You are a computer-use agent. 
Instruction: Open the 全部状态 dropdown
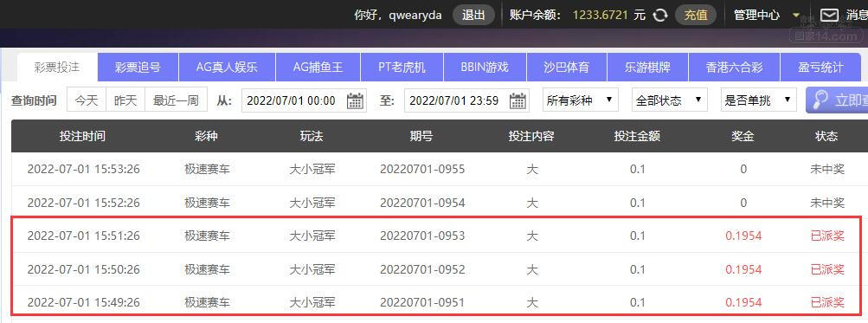[669, 100]
